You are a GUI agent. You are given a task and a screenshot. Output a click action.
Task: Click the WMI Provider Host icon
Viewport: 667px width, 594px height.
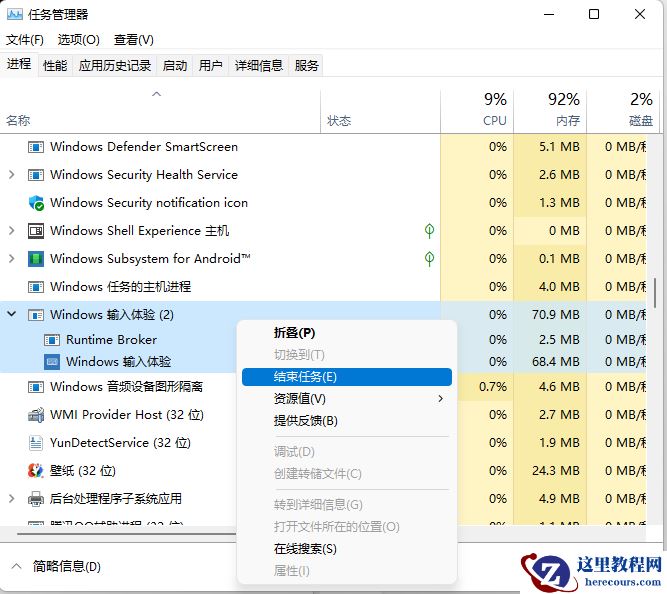[x=36, y=415]
